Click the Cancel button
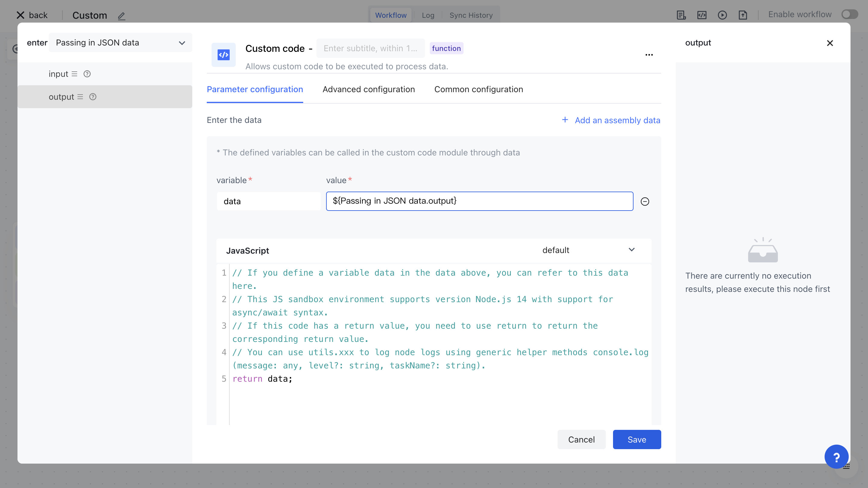Screen dimensions: 868x488 tap(581, 439)
